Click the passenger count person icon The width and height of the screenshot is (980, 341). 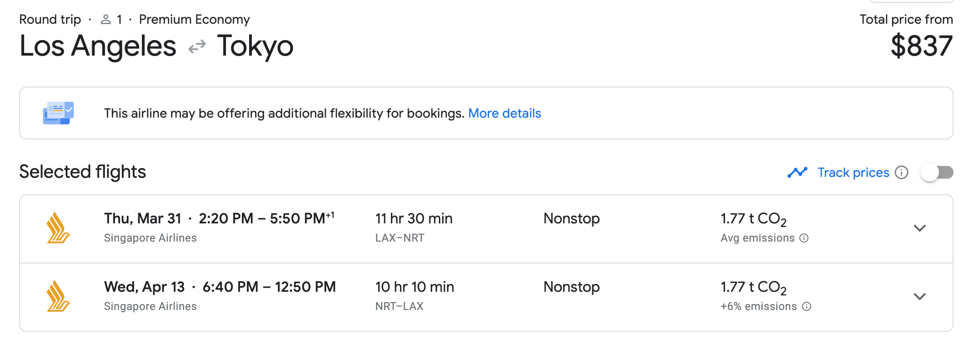coord(106,20)
